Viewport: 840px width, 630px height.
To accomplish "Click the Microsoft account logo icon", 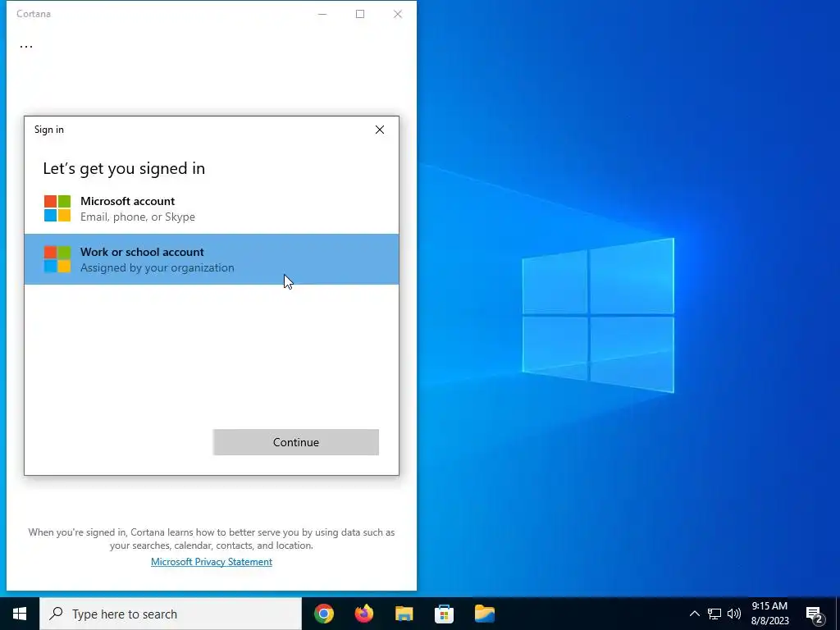I will 57,209.
